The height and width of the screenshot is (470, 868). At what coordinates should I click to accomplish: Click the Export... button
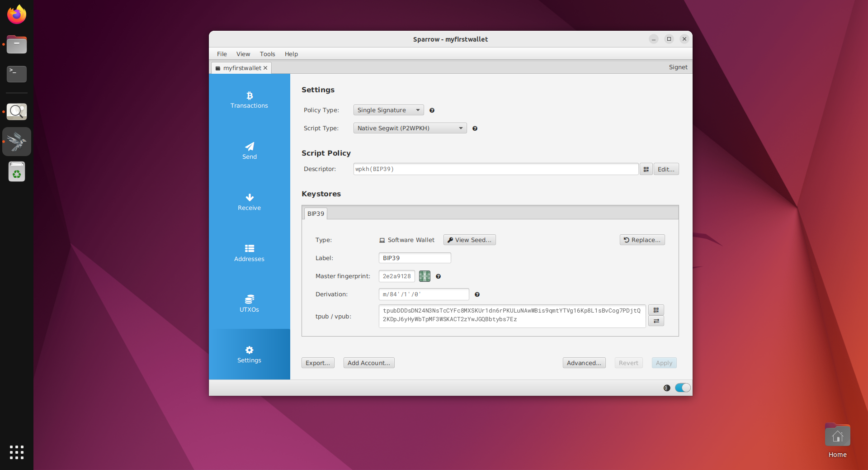pos(318,363)
